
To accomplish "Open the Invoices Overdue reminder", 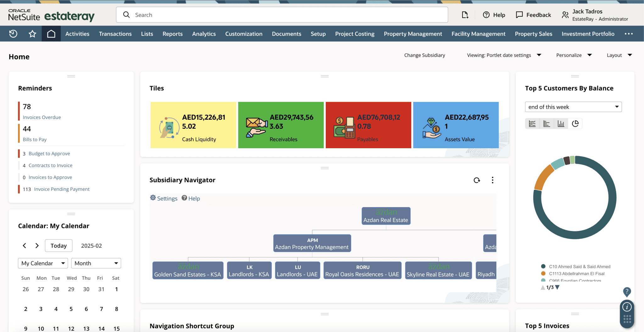I will [42, 117].
